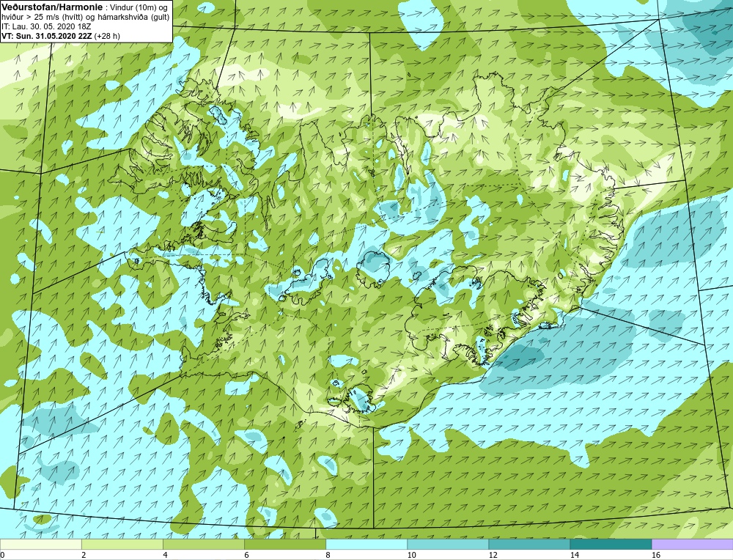Pick the light teal 10–12 legend swatch
The width and height of the screenshot is (733, 560).
(x=447, y=544)
